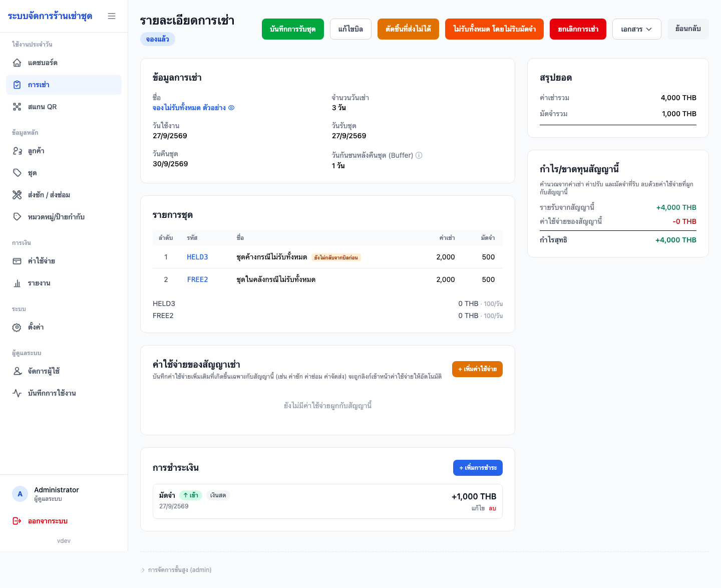Click แก้ไข on the deposit payment

478,508
